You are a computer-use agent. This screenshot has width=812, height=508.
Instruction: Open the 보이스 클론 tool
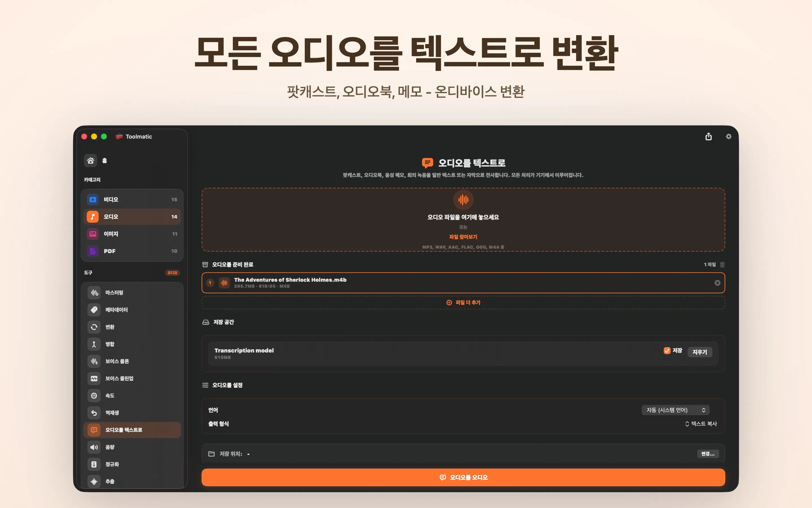132,361
